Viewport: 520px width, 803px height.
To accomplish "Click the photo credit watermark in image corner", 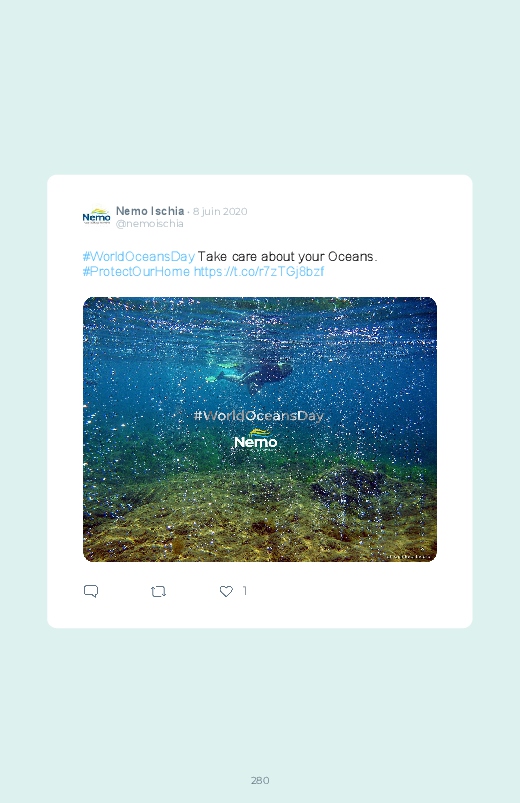I will 408,556.
